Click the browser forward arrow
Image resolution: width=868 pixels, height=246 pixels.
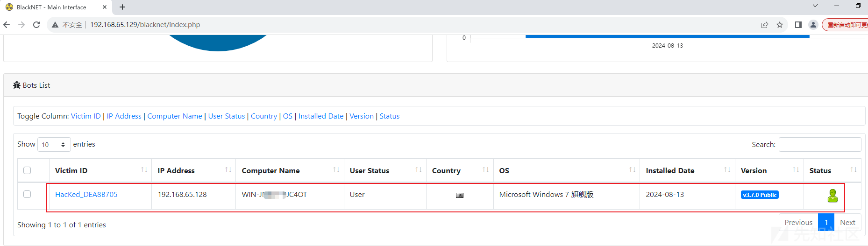(21, 25)
